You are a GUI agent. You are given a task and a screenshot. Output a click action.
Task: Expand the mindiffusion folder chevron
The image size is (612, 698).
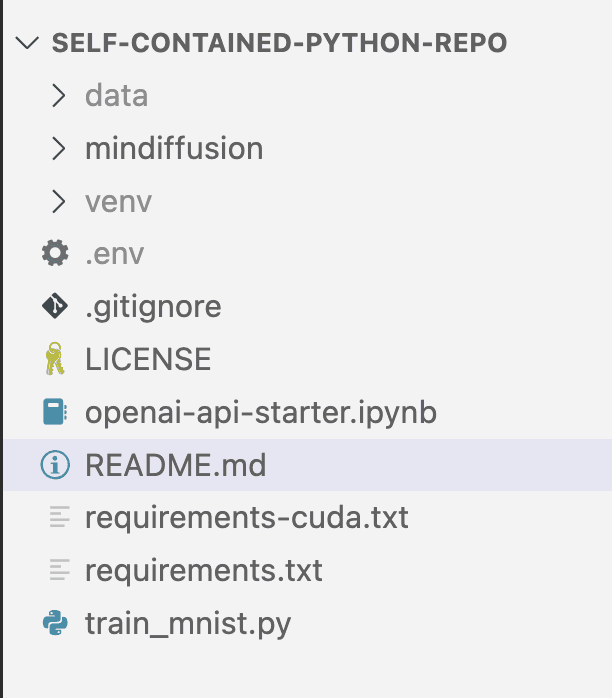(58, 148)
